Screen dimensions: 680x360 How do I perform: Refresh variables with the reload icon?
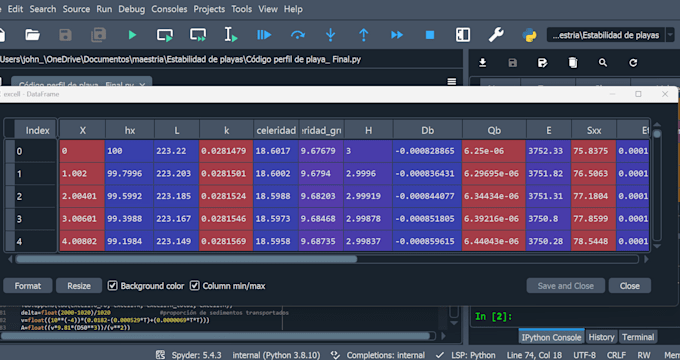pyautogui.click(x=633, y=63)
